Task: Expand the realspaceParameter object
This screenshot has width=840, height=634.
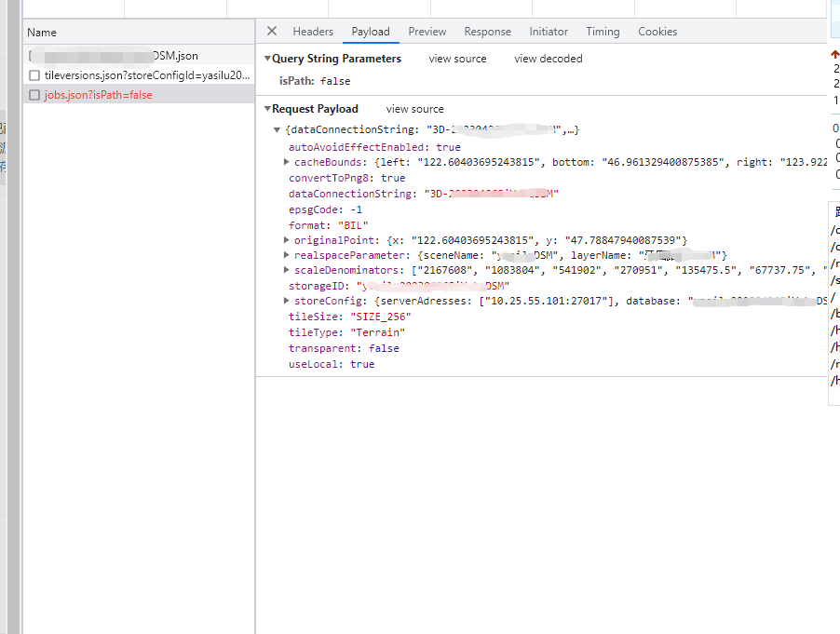Action: coord(286,255)
